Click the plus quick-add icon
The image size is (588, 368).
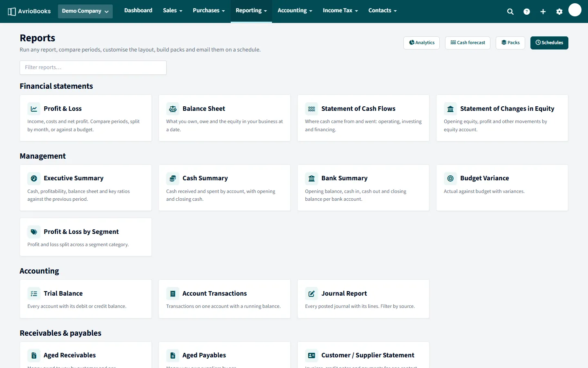coord(543,11)
